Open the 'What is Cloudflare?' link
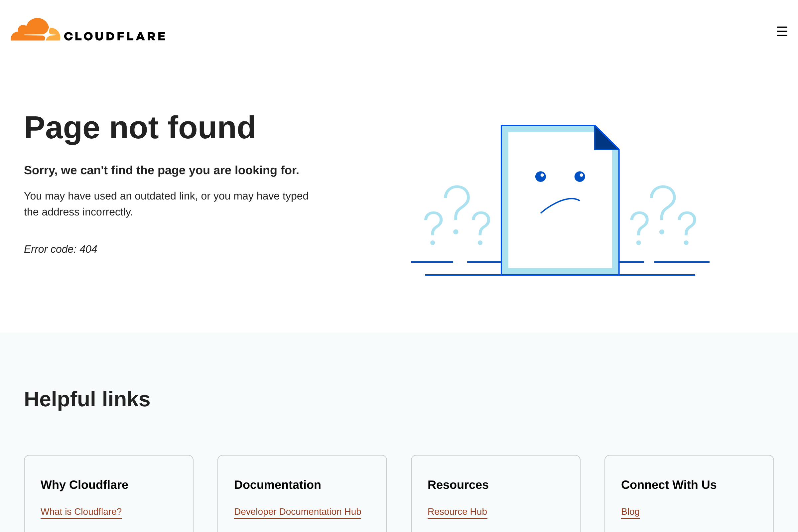Screen dimensions: 798x532 click(x=81, y=511)
